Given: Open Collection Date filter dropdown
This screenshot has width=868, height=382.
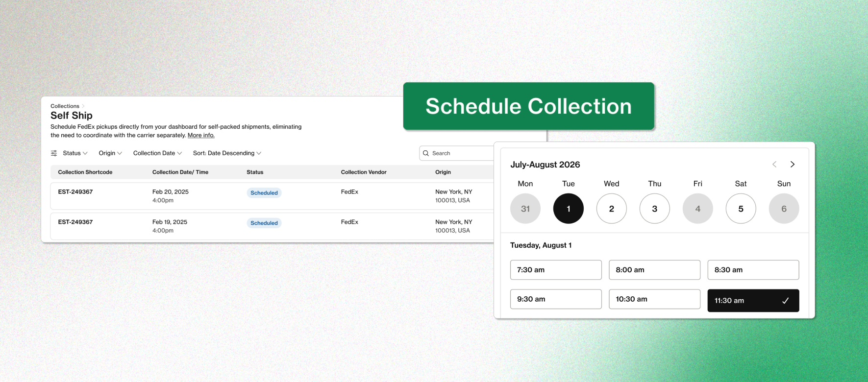Looking at the screenshot, I should 157,153.
